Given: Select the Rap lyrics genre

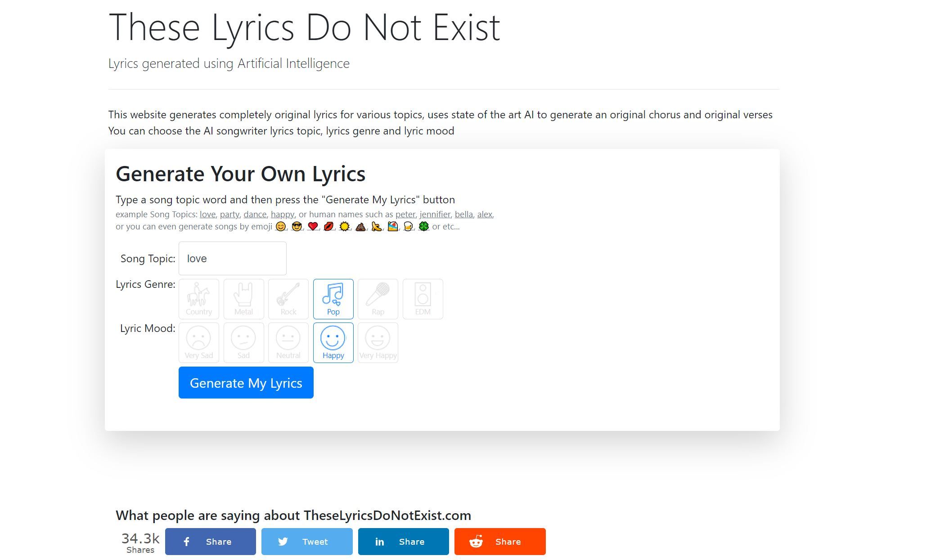Looking at the screenshot, I should (378, 299).
